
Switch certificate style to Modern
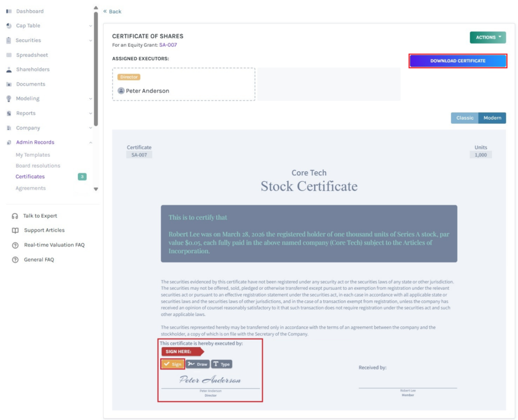pos(491,117)
